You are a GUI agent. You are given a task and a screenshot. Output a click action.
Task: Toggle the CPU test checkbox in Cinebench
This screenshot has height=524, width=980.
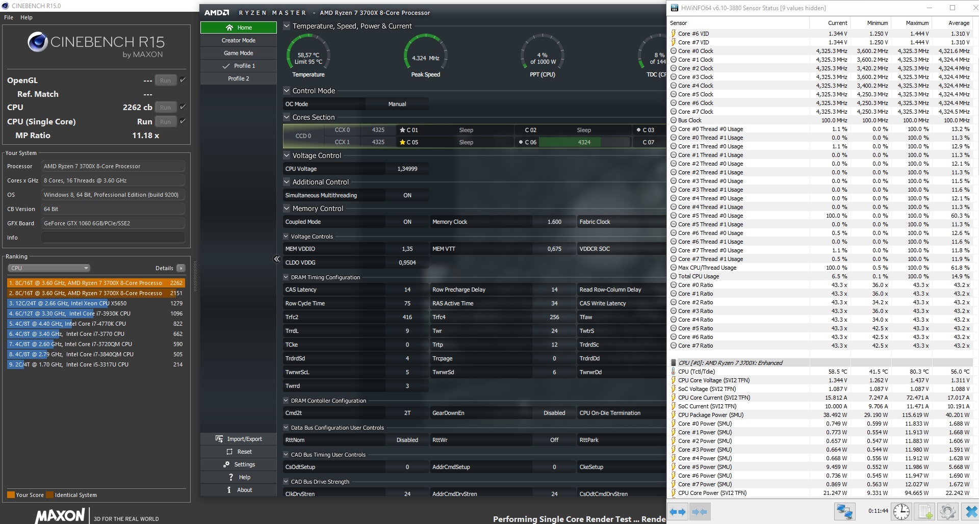(x=183, y=107)
